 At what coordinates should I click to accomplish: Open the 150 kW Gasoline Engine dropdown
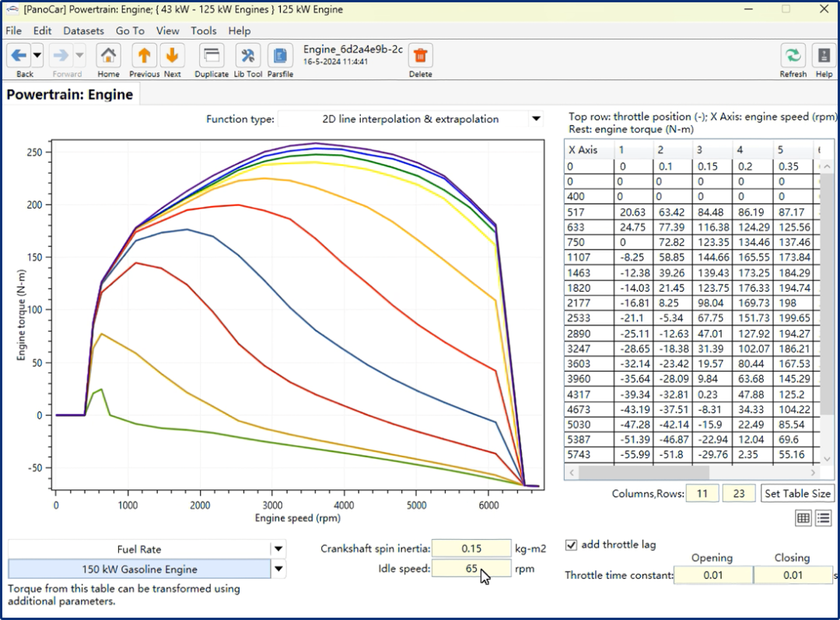[x=278, y=569]
